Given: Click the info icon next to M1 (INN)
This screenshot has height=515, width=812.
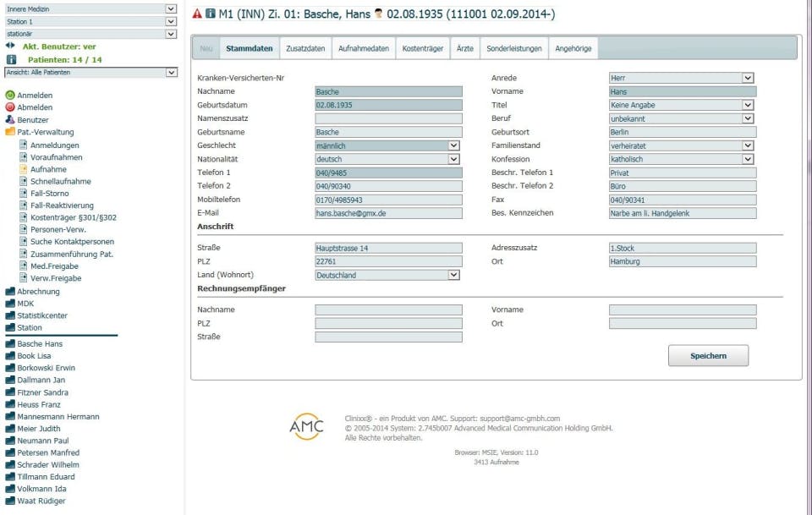Looking at the screenshot, I should click(x=211, y=14).
